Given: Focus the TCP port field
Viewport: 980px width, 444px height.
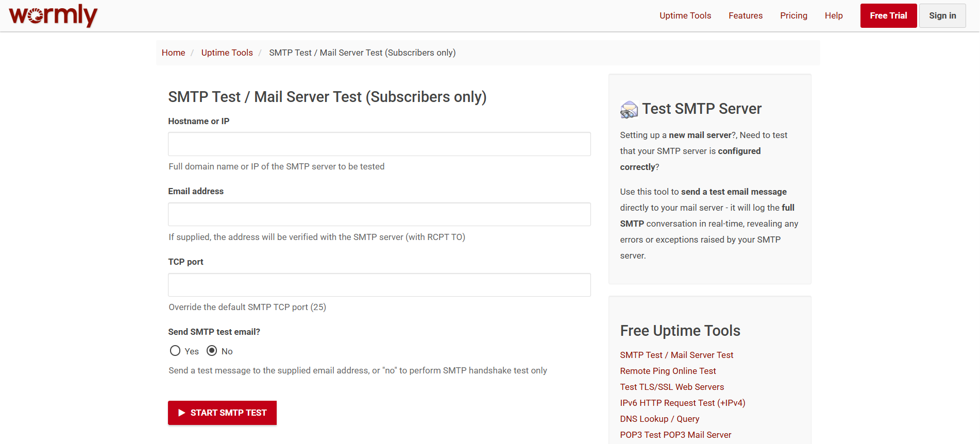Looking at the screenshot, I should point(379,285).
